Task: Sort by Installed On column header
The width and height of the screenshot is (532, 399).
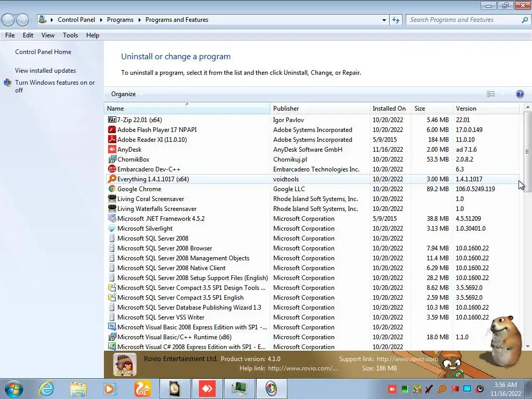Action: (x=391, y=108)
